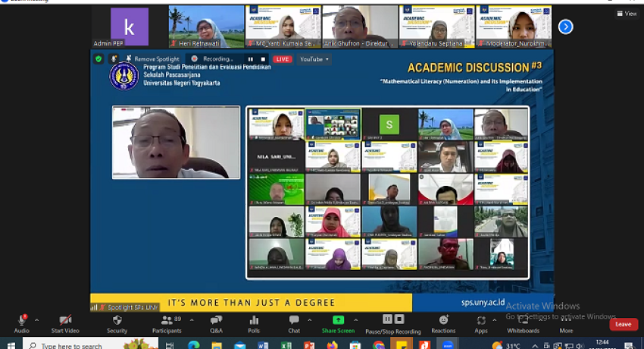The height and width of the screenshot is (349, 644).
Task: Stop recording using the top stop icon
Action: point(263,59)
